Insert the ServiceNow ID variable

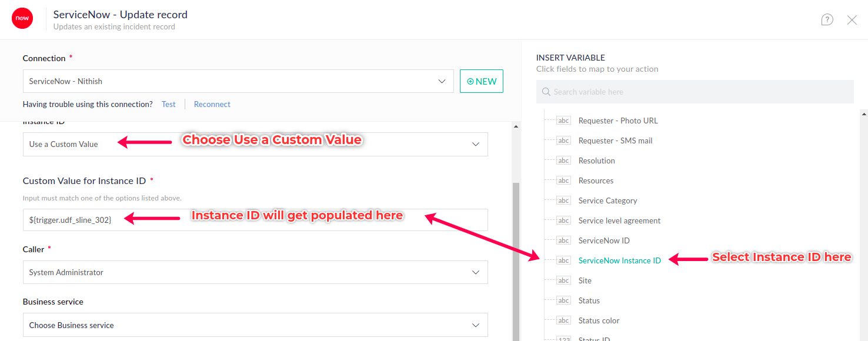(603, 240)
